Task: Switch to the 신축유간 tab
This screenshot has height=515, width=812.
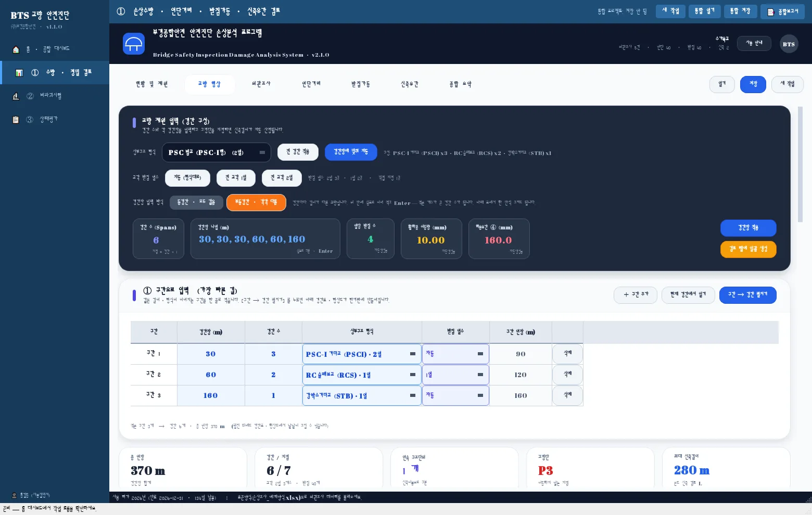Action: 410,84
